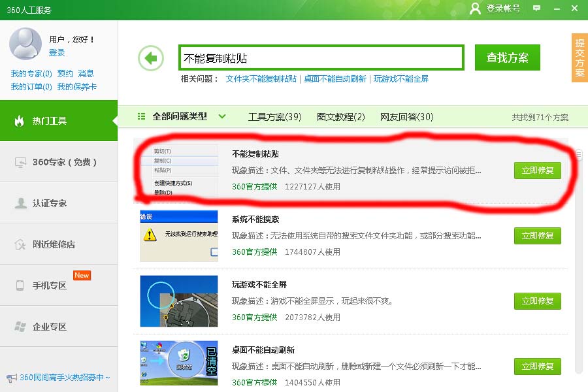Open the message bubble icon in title bar
The width and height of the screenshot is (588, 392).
[x=536, y=8]
